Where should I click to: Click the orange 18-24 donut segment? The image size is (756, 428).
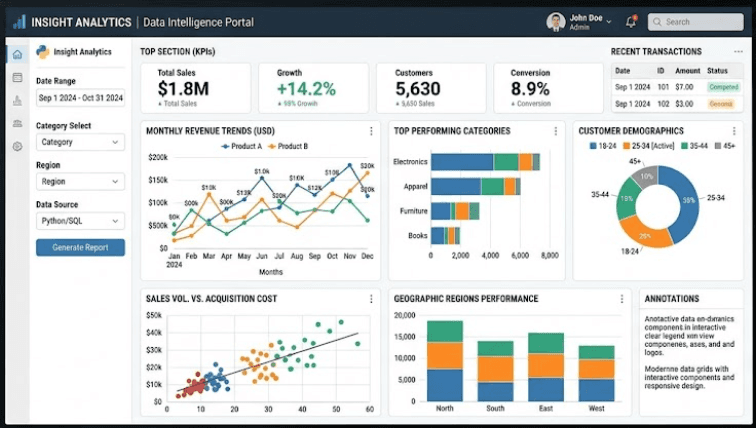tap(645, 234)
